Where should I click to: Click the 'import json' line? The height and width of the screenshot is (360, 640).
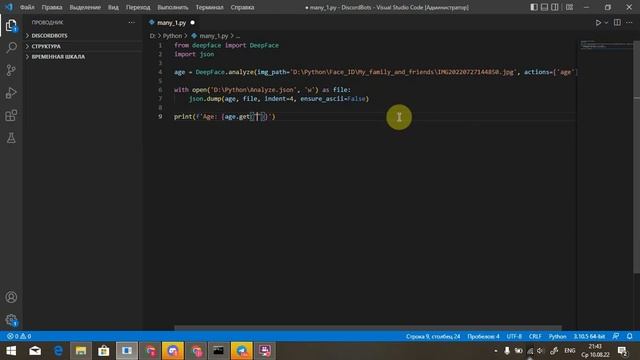194,54
